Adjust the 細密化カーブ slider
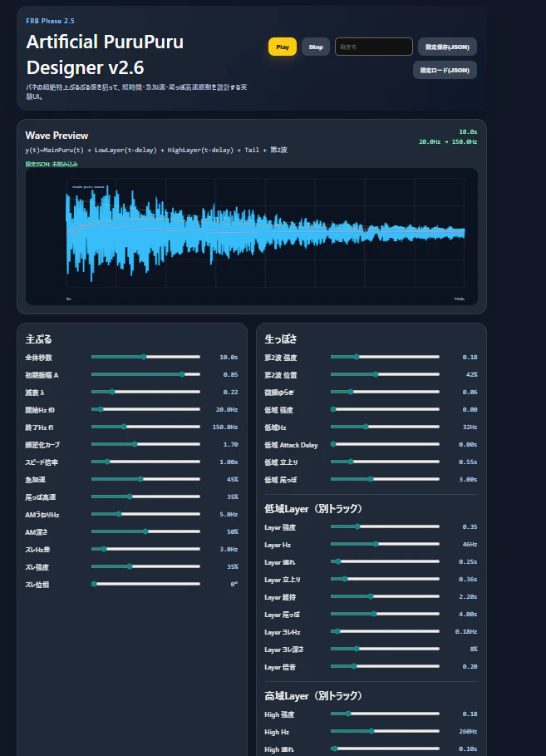 (x=145, y=444)
